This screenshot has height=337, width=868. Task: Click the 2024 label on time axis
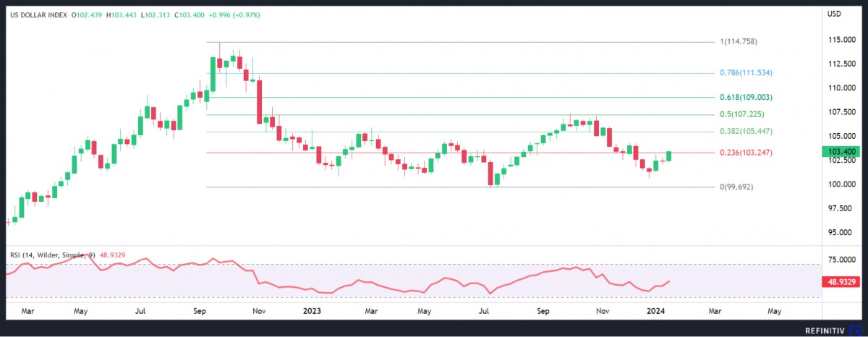(655, 310)
